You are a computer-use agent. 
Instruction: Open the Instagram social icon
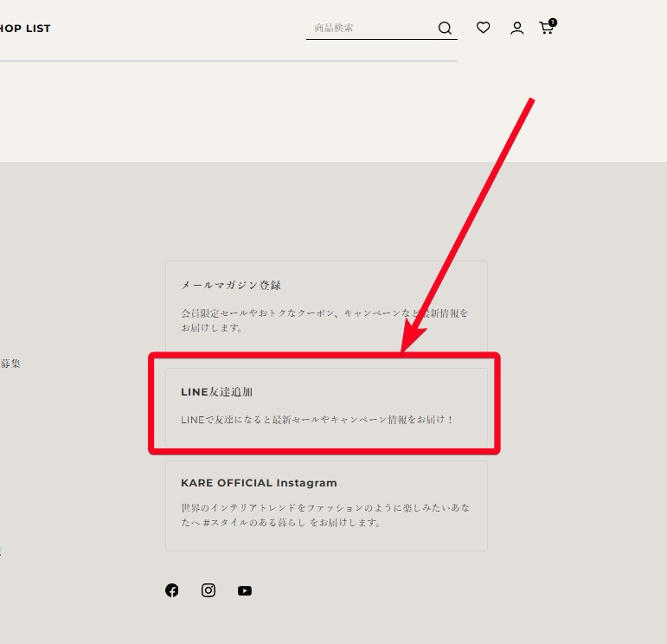(208, 590)
